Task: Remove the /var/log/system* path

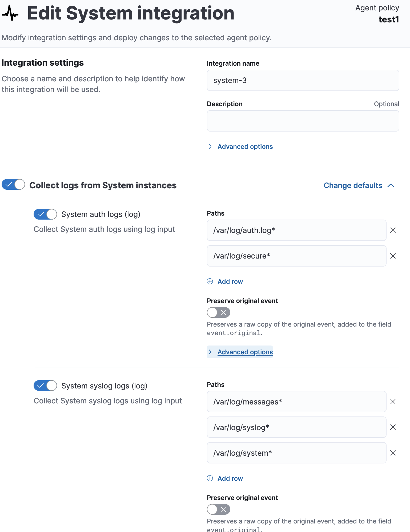Action: [x=393, y=453]
